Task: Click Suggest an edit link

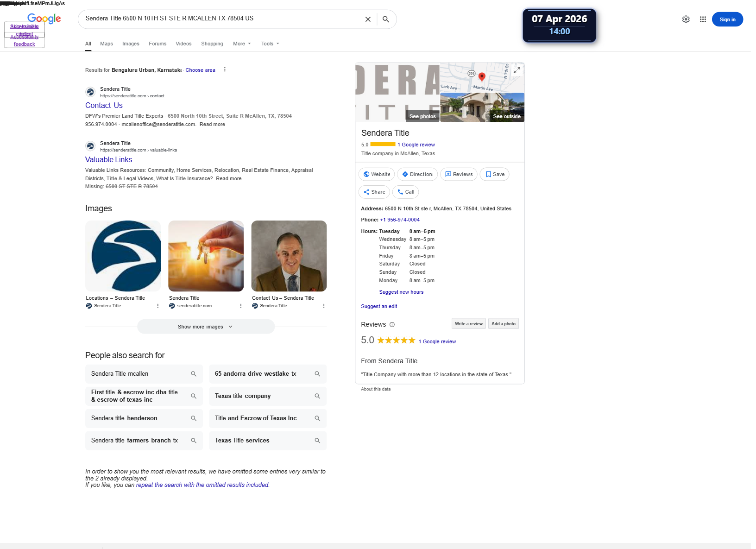Action: (x=379, y=306)
